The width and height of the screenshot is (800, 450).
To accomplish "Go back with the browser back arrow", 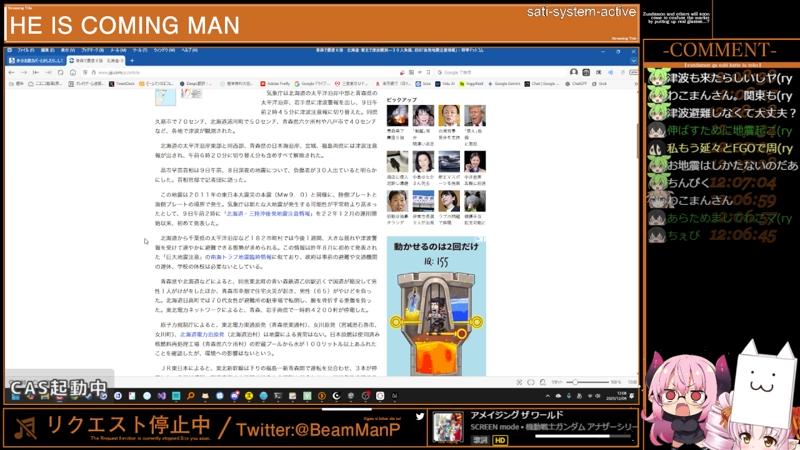I will click(x=11, y=72).
